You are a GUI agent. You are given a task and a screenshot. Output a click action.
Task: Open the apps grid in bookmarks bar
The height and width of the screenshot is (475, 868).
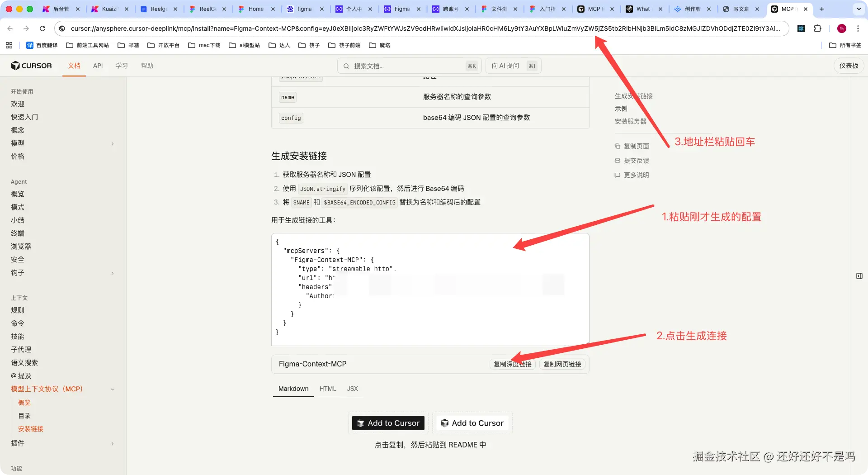9,45
